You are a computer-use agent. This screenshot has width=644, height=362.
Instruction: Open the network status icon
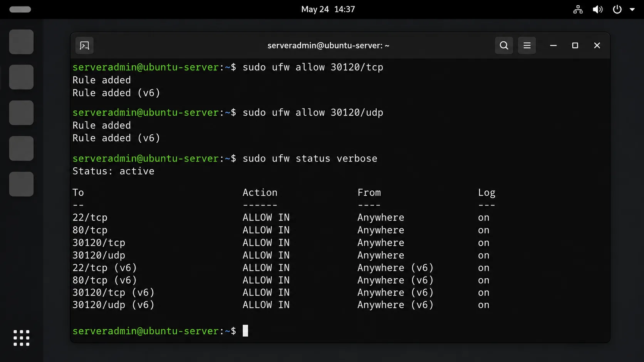[x=578, y=9]
